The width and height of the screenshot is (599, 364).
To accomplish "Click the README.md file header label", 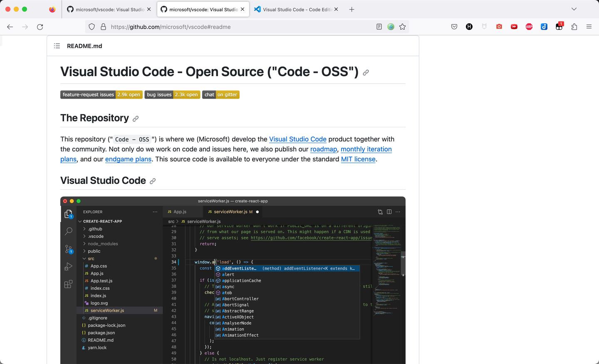I will point(84,46).
